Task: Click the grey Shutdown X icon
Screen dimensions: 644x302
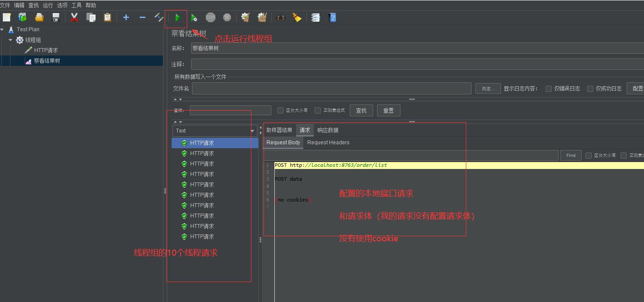Action: pyautogui.click(x=227, y=17)
